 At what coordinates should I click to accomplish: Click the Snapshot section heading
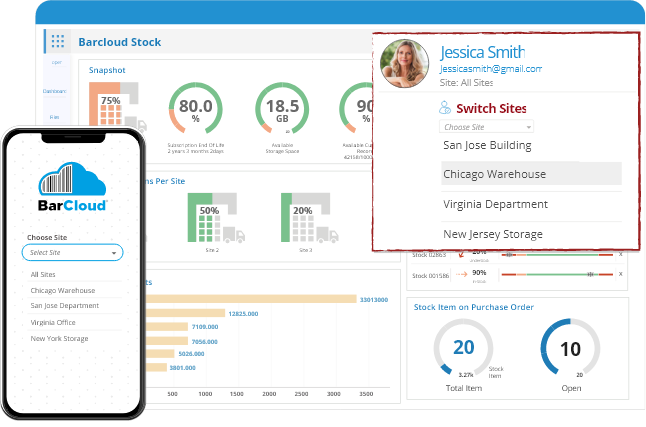[x=107, y=70]
